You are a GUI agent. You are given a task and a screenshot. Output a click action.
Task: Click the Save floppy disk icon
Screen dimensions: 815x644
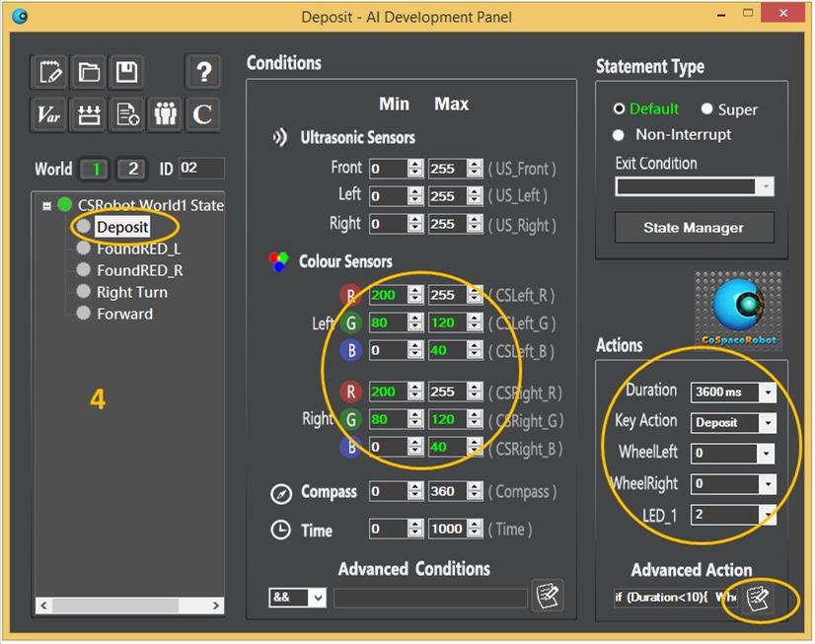(126, 72)
